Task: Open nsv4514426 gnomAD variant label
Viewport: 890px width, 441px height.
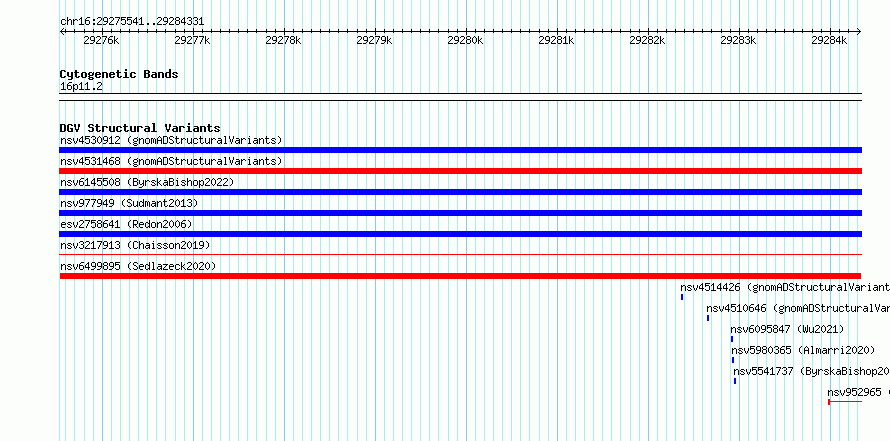Action: coord(785,287)
